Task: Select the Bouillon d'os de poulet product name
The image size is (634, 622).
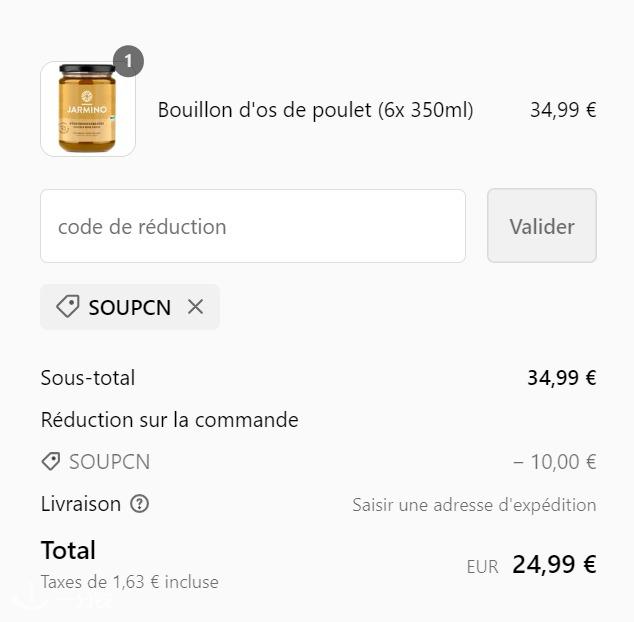Action: [315, 110]
